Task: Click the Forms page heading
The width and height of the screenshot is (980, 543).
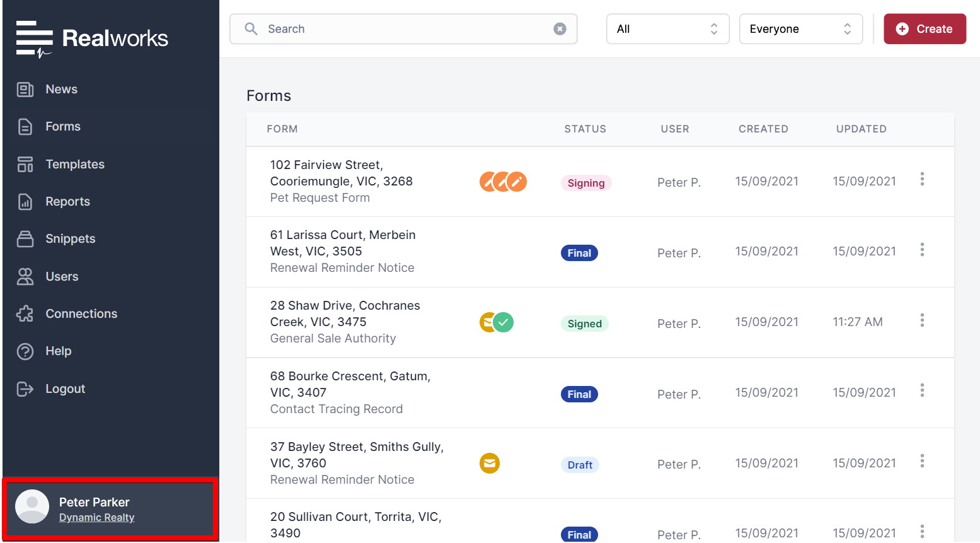Action: coord(269,96)
